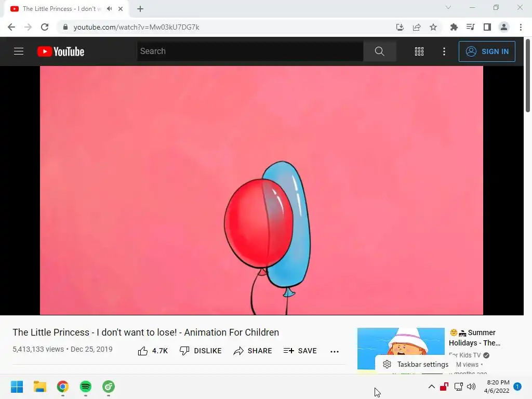Viewport: 532px width, 399px height.
Task: Go forward in browser history
Action: 28,27
